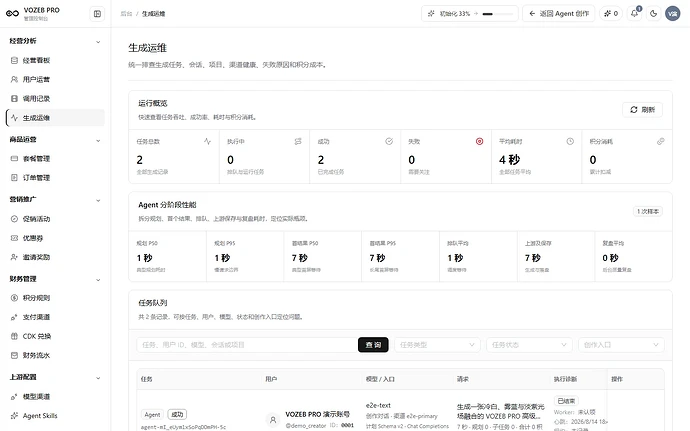This screenshot has width=690, height=431.
Task: Click the Agent Skills sparkle icon
Action: 14,416
